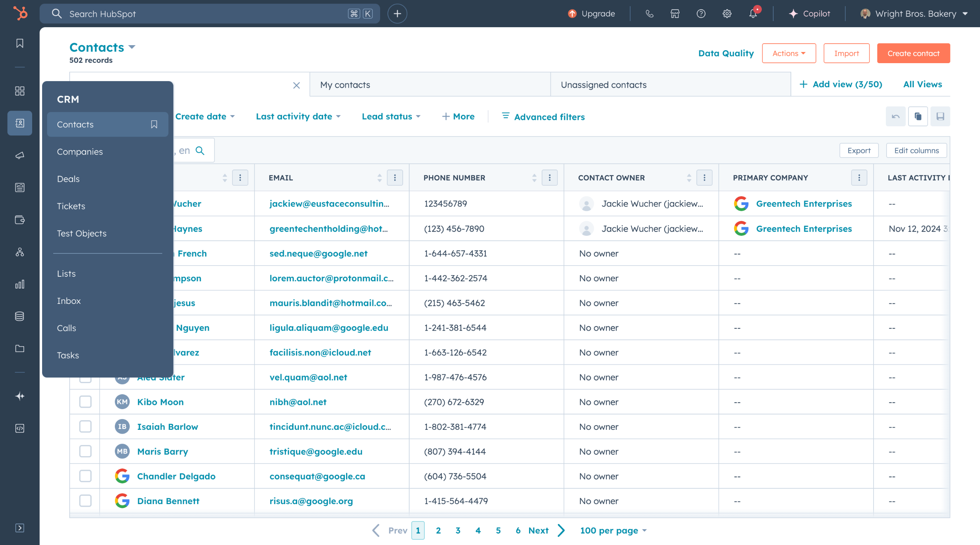980x545 pixels.
Task: Expand the Actions dropdown button
Action: point(789,53)
